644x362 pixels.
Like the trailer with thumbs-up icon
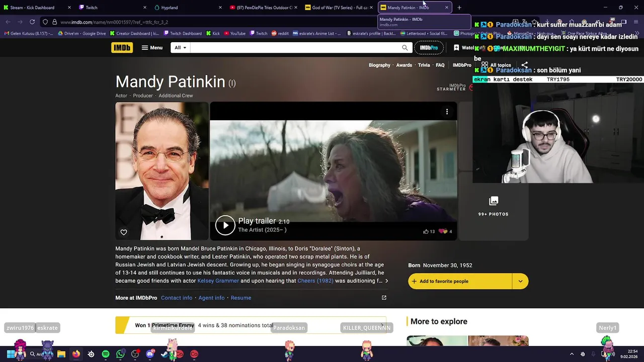click(426, 232)
